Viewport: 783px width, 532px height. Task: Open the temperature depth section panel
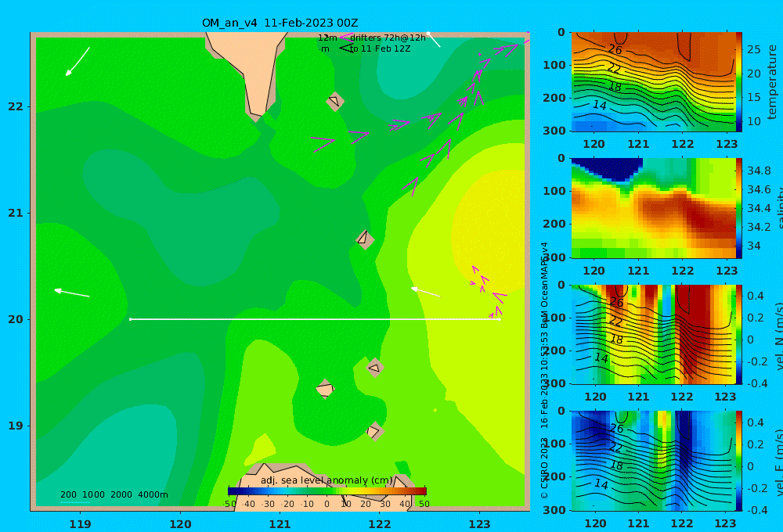(x=653, y=82)
